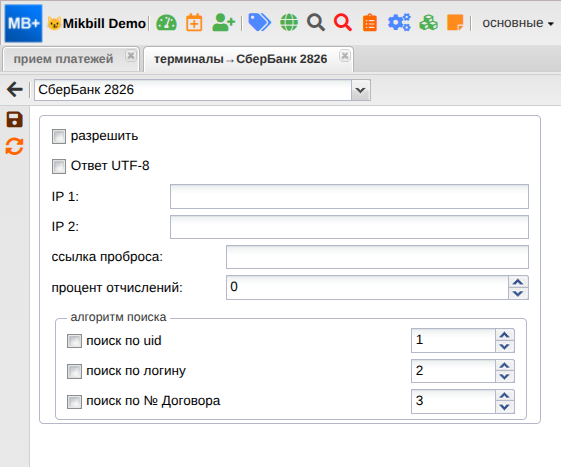Open the dashboard speedometer icon

coord(166,23)
